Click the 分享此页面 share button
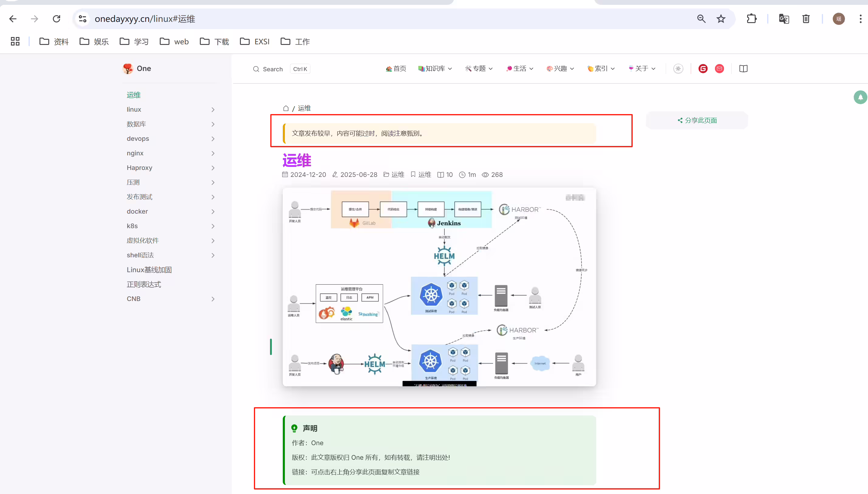The height and width of the screenshot is (494, 868). click(x=697, y=120)
